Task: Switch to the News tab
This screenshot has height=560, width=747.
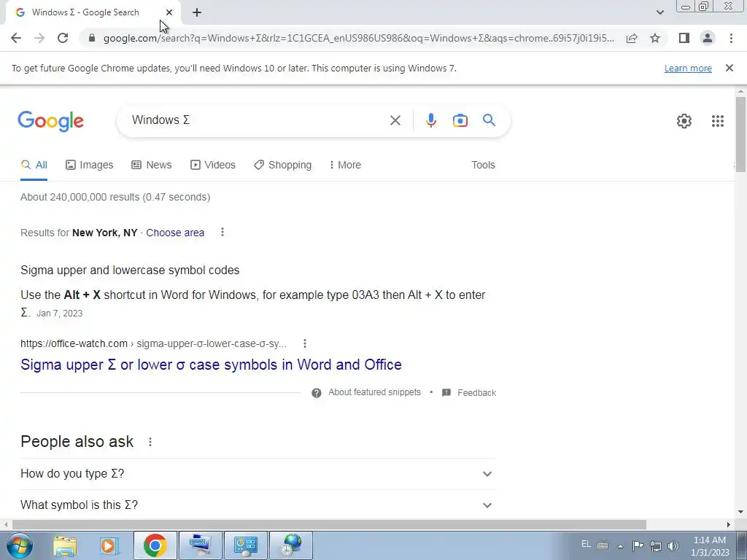Action: tap(152, 166)
